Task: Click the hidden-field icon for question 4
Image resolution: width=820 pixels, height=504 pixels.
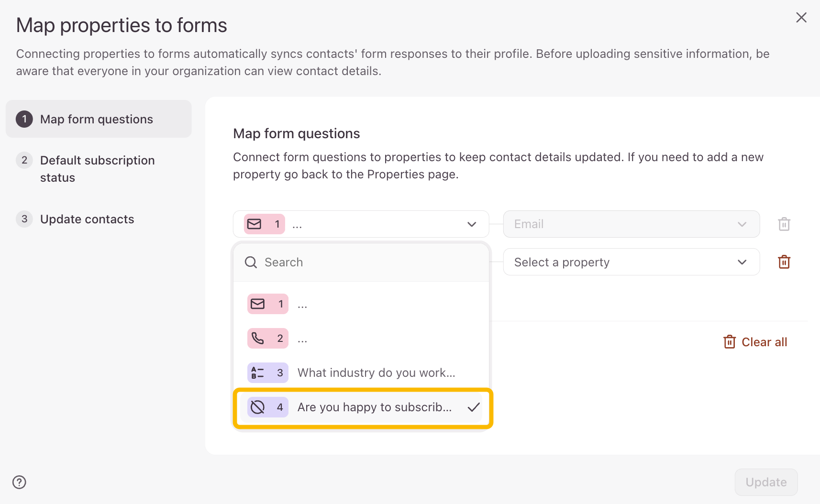Action: 258,407
